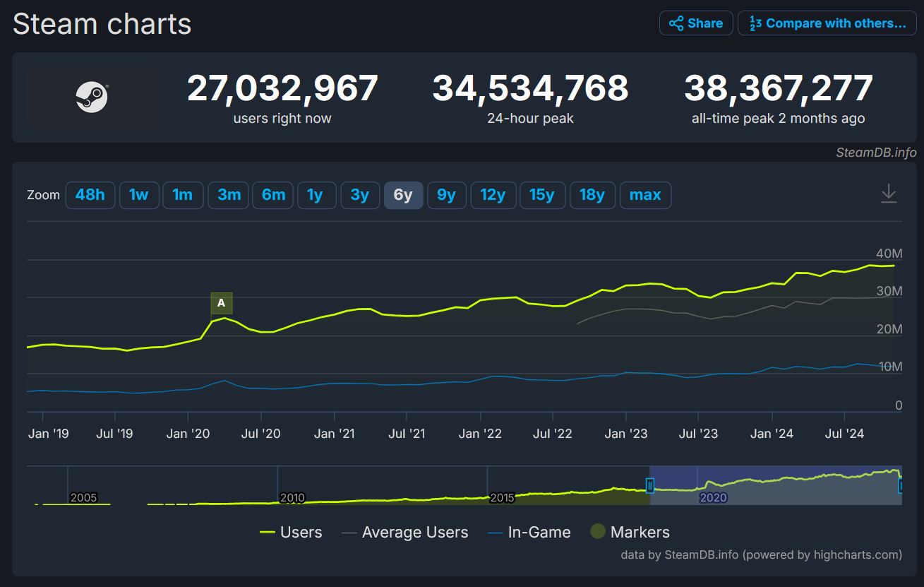Click the Jul '24 axis label
Image resolution: width=924 pixels, height=587 pixels.
pyautogui.click(x=844, y=434)
